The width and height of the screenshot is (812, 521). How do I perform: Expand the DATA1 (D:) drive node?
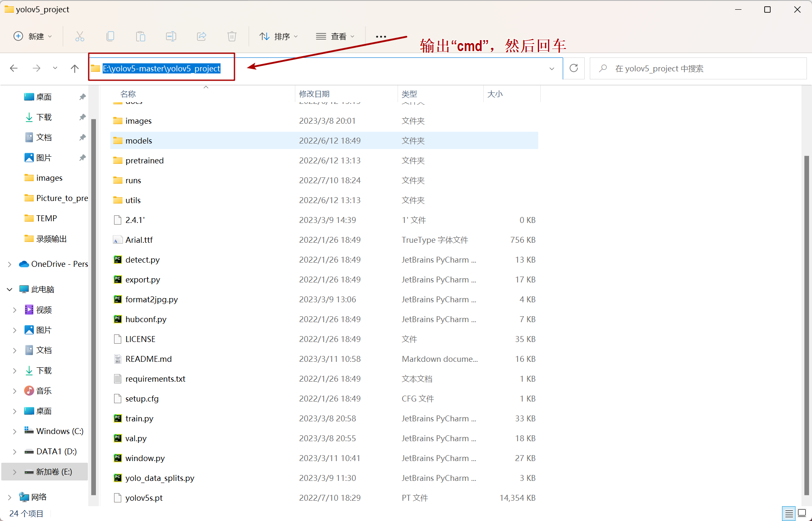15,452
